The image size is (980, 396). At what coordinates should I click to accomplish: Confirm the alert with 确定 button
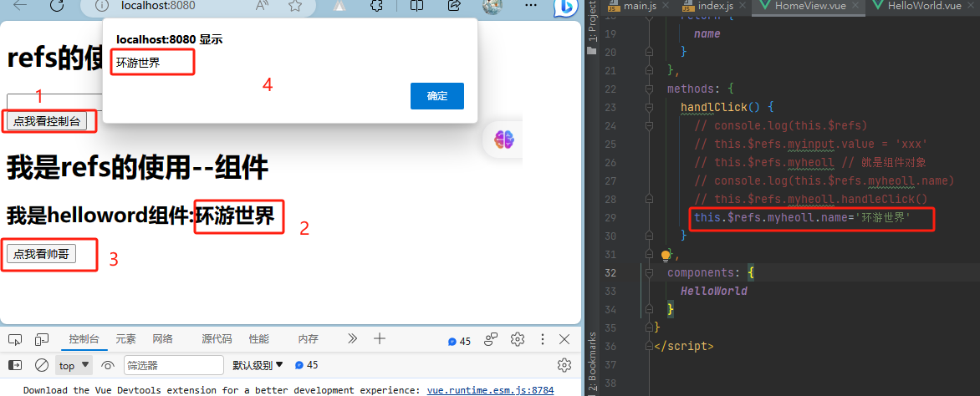coord(436,95)
